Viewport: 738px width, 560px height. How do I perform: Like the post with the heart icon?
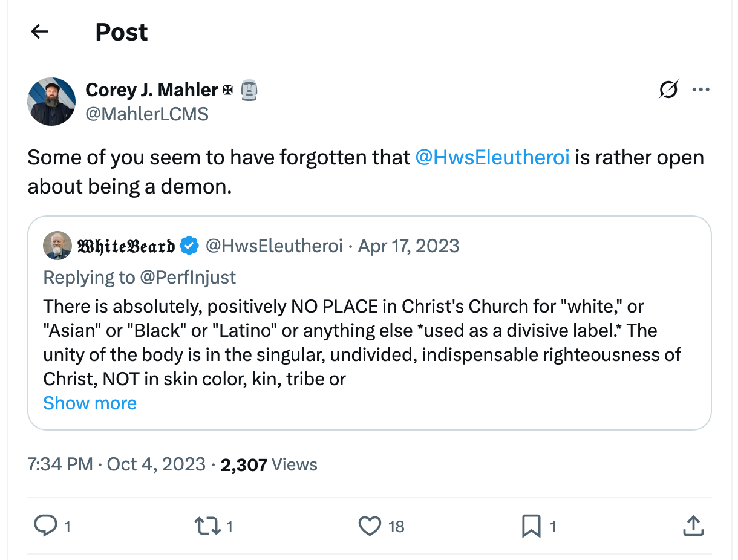coord(369,526)
